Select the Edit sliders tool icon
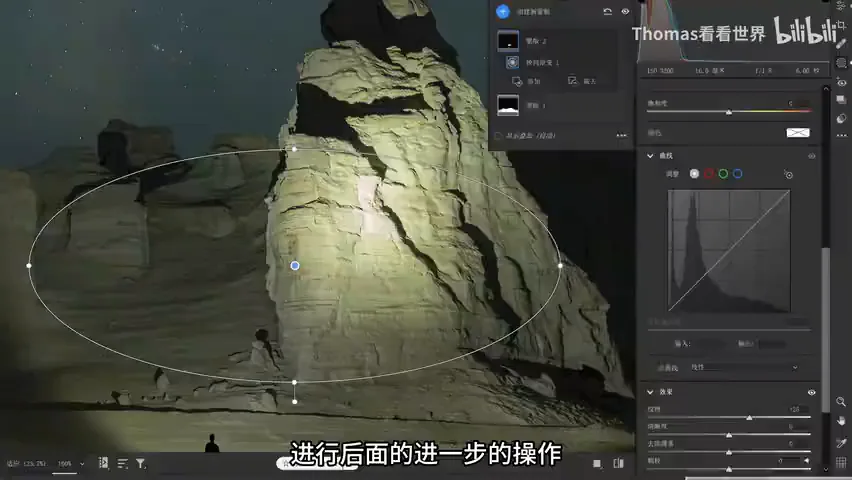The height and width of the screenshot is (480, 852). 841,7
